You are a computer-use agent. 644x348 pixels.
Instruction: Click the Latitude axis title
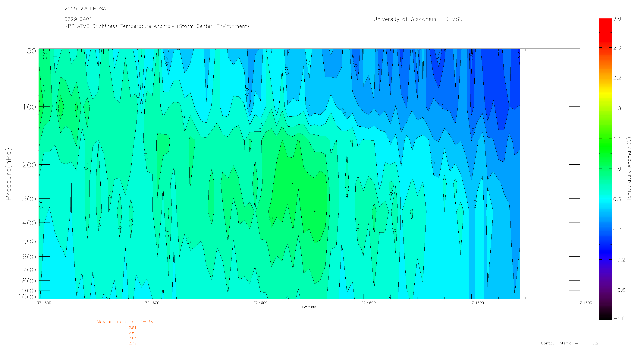(x=309, y=307)
